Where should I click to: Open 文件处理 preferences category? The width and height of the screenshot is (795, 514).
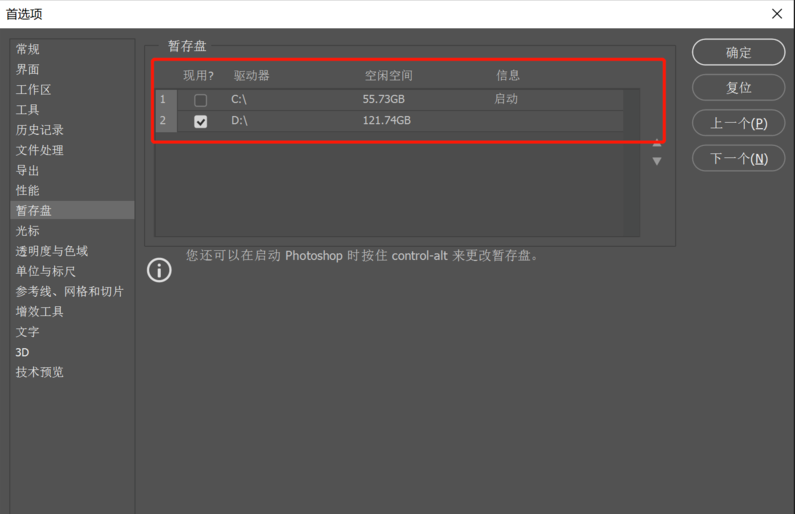40,150
